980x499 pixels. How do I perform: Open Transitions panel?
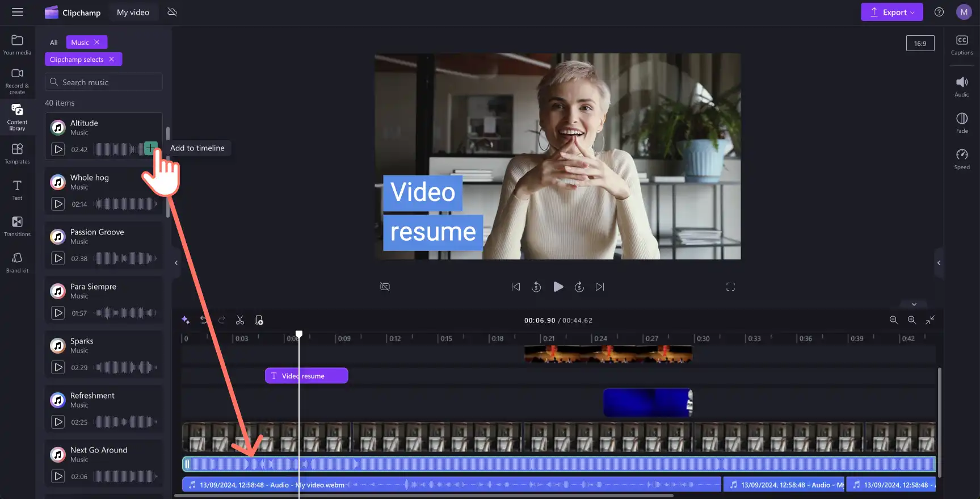pyautogui.click(x=17, y=227)
